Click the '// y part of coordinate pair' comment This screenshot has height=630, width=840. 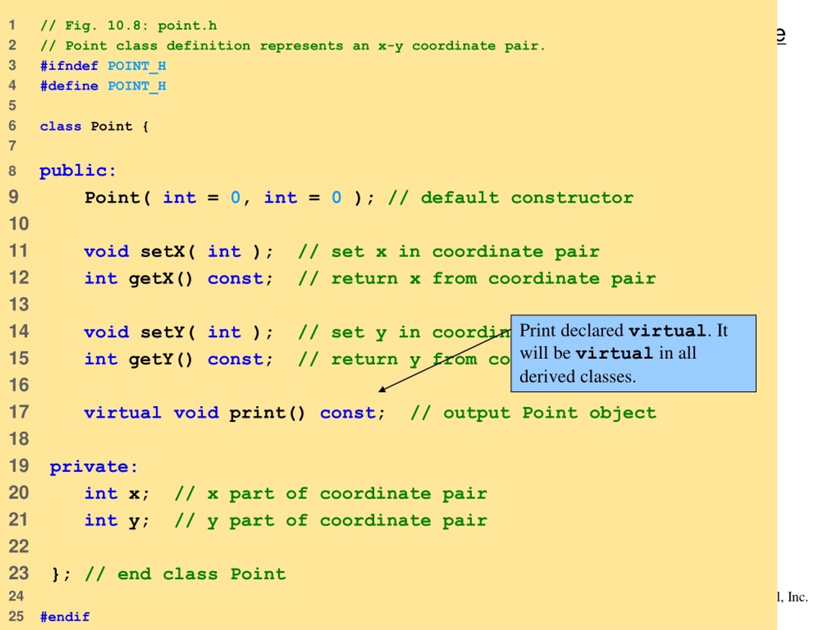click(x=331, y=521)
